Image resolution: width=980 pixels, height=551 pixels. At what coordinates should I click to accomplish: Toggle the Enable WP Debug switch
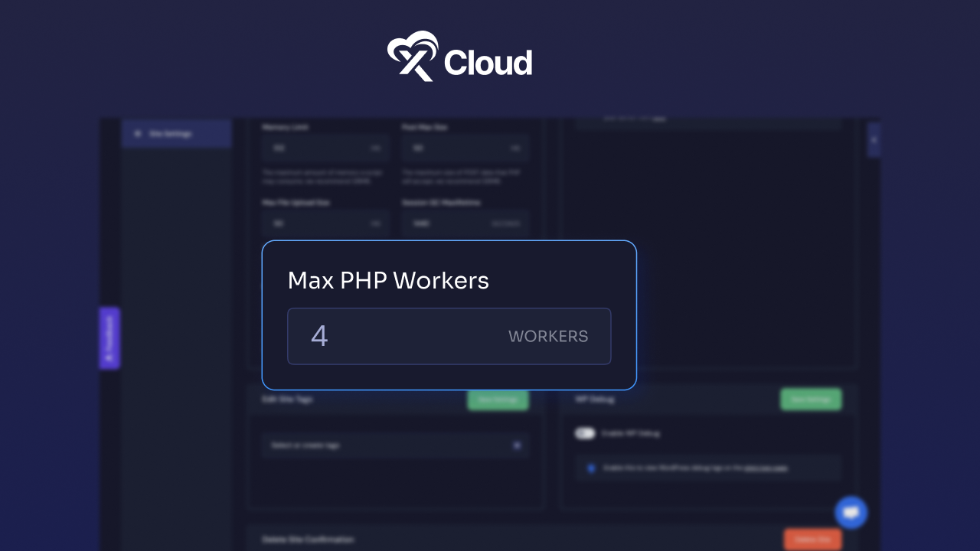[x=584, y=433]
